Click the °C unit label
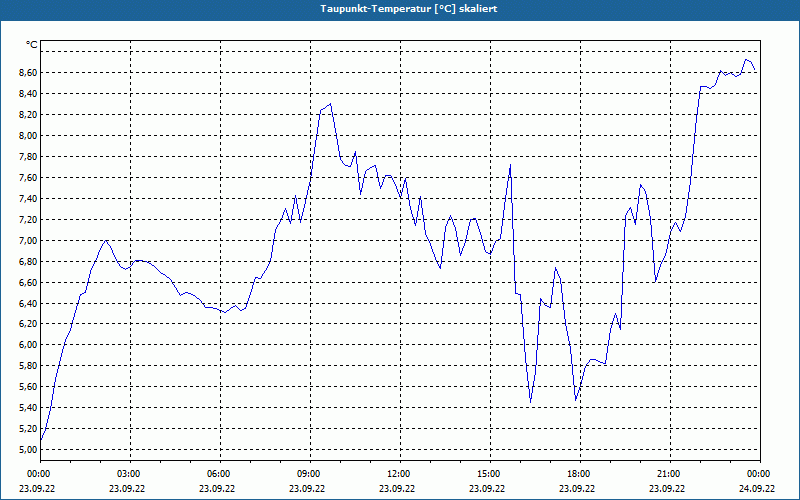The height and width of the screenshot is (500, 800). click(32, 45)
